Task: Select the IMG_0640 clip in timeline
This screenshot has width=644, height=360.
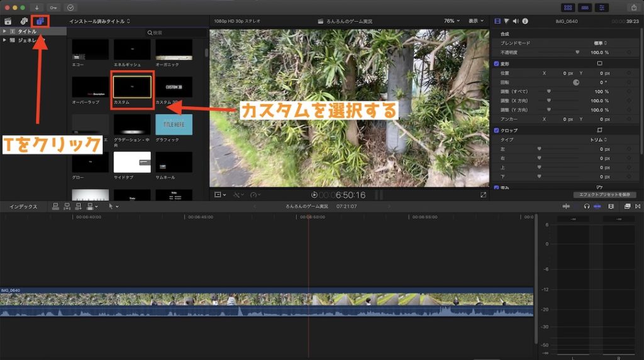Action: click(267, 302)
